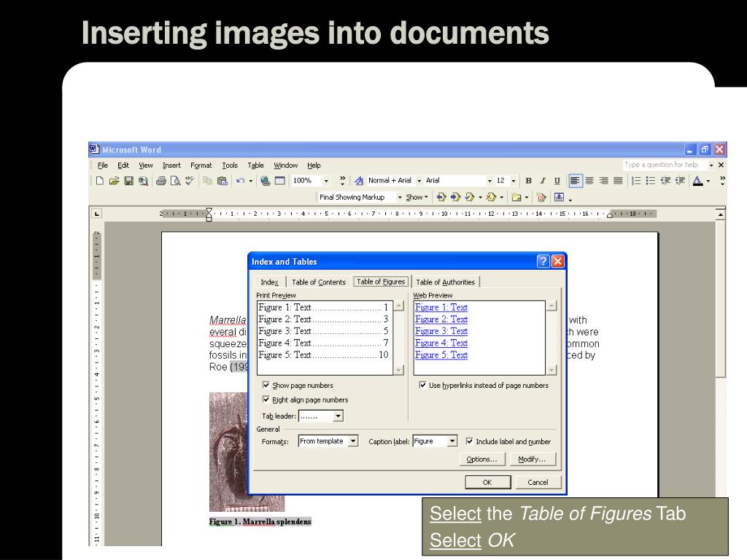Run Spelling and Grammar check icon
The width and height of the screenshot is (747, 560).
(x=190, y=181)
